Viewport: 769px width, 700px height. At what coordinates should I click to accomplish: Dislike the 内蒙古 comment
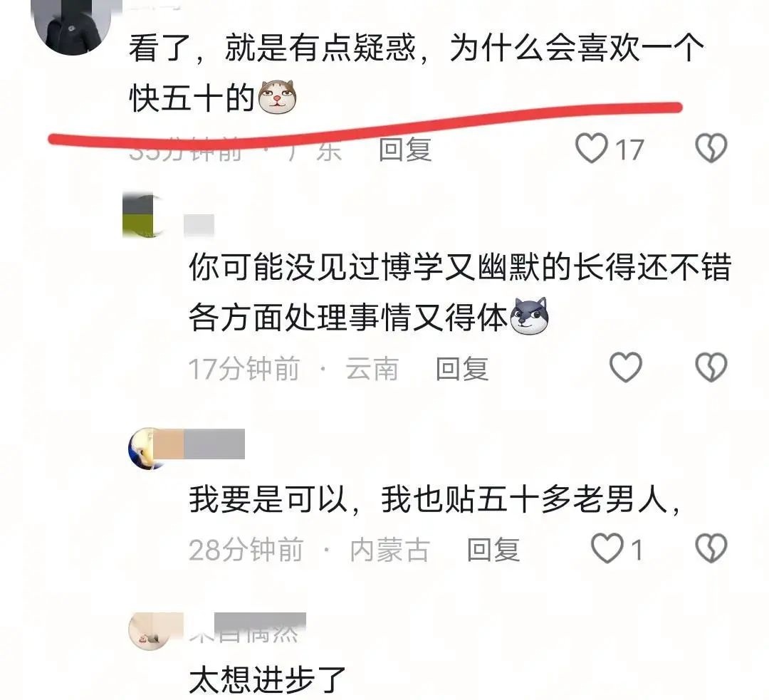711,548
